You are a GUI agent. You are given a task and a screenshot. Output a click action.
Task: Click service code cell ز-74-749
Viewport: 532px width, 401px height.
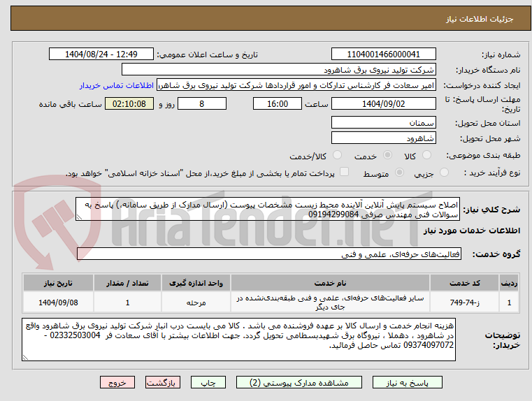(464, 302)
